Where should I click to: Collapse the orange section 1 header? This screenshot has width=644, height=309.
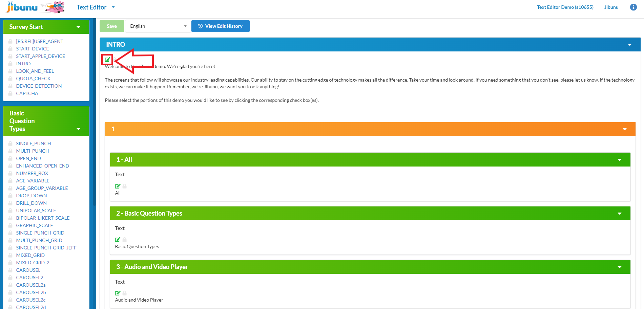pyautogui.click(x=624, y=129)
